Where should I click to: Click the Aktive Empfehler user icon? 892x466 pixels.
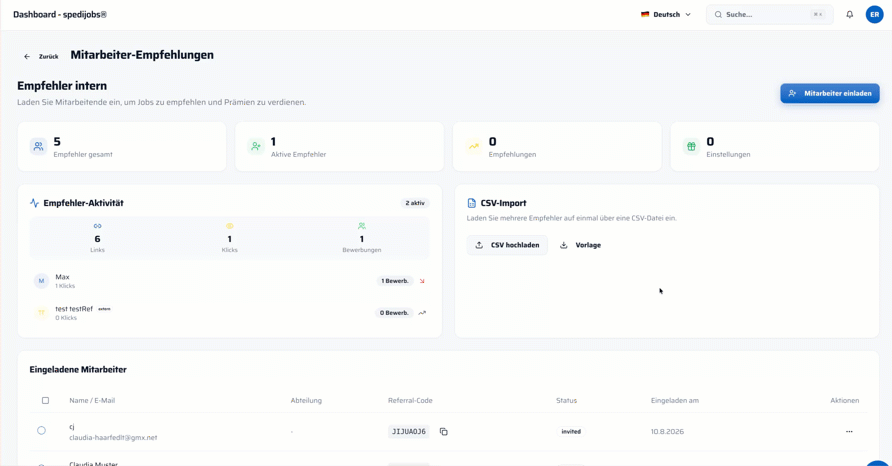(x=256, y=146)
